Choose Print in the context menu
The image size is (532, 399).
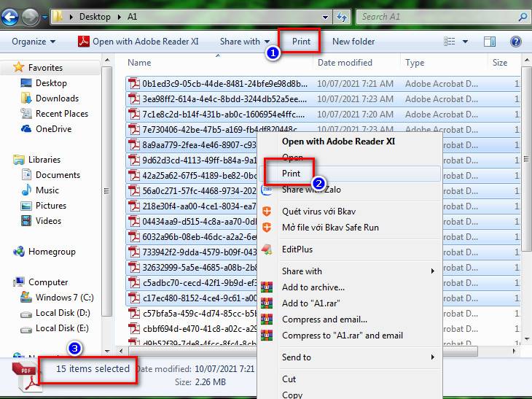tap(350, 174)
